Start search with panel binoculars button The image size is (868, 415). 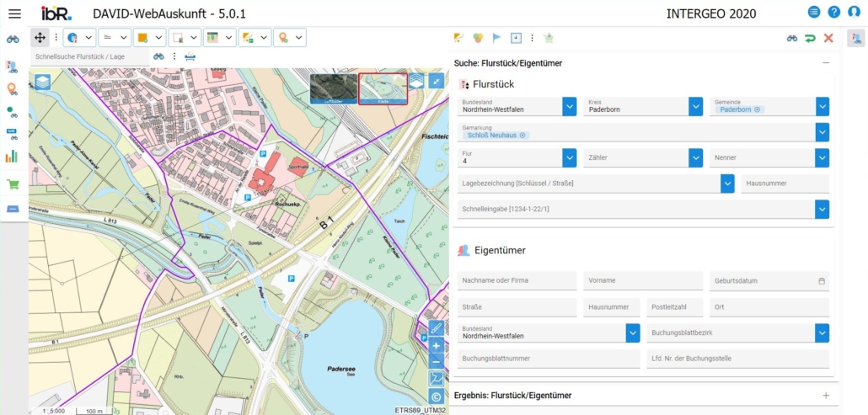point(792,38)
